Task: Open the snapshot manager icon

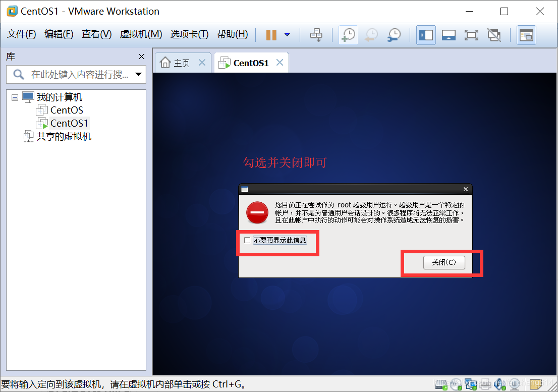Action: pyautogui.click(x=394, y=35)
